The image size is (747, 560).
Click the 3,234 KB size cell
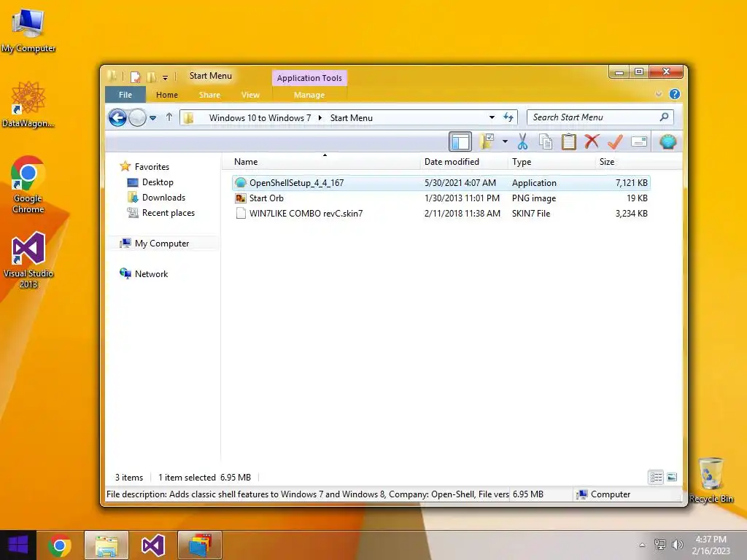tap(631, 214)
